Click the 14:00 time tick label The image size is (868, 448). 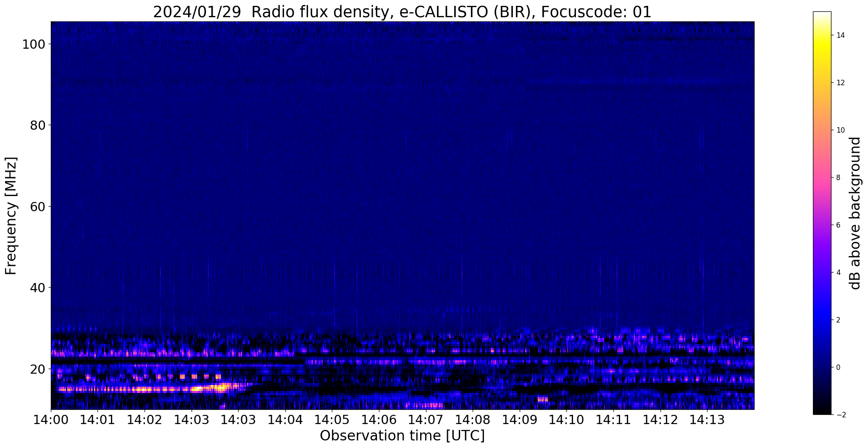(51, 419)
